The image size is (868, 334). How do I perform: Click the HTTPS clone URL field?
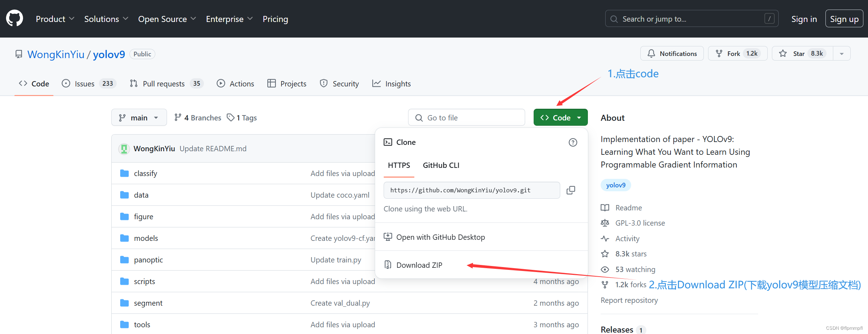(x=472, y=190)
